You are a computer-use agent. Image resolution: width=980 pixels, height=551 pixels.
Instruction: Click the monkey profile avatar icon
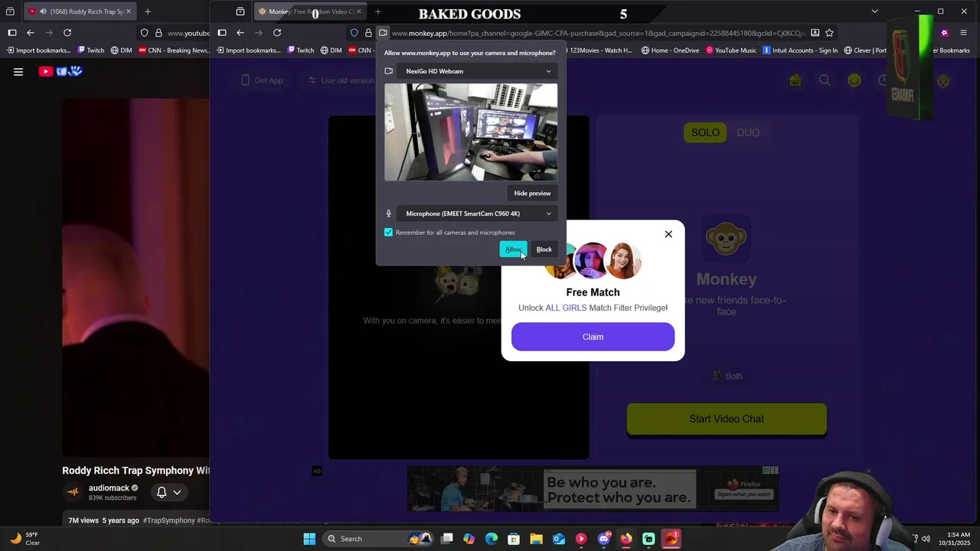click(x=943, y=80)
